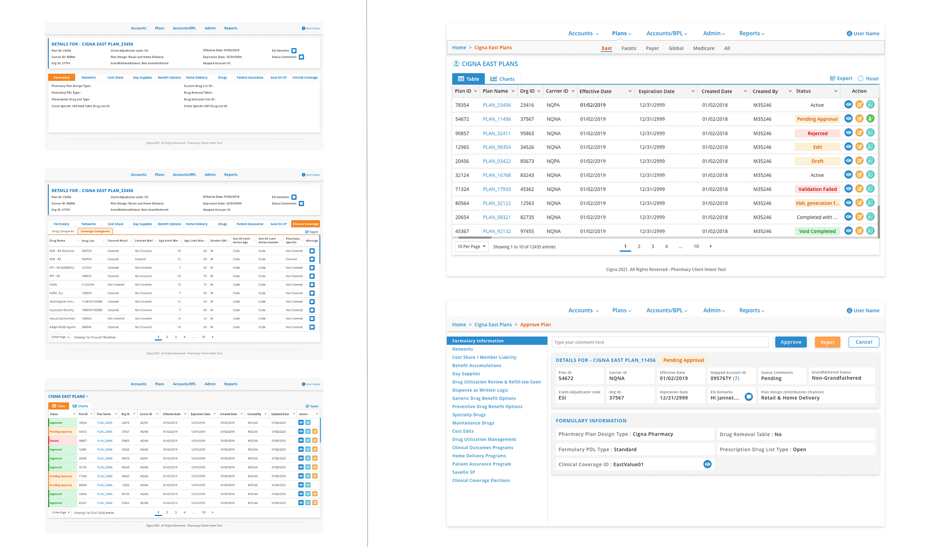Click Export in Coverage Categories table screen
This screenshot has width=929, height=560.
click(312, 232)
